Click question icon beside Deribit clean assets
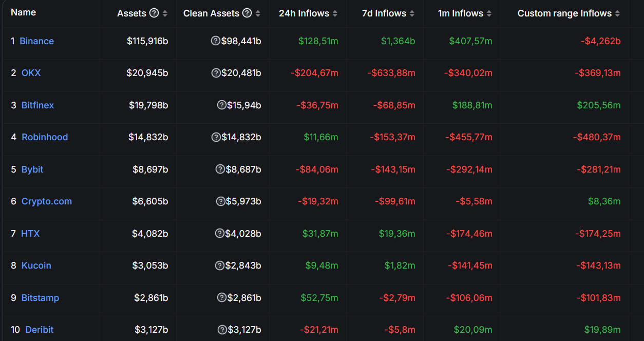 coord(222,330)
